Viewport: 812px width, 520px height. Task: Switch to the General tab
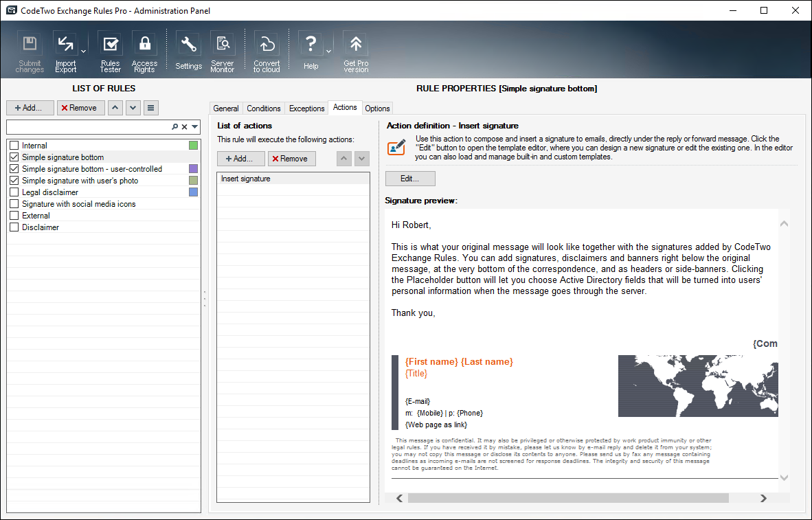[x=226, y=109]
